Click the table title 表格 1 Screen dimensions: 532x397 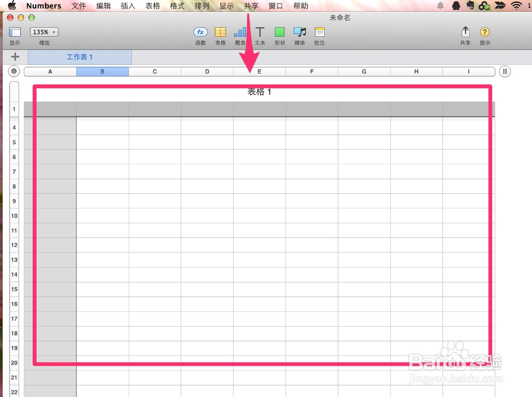[x=259, y=92]
